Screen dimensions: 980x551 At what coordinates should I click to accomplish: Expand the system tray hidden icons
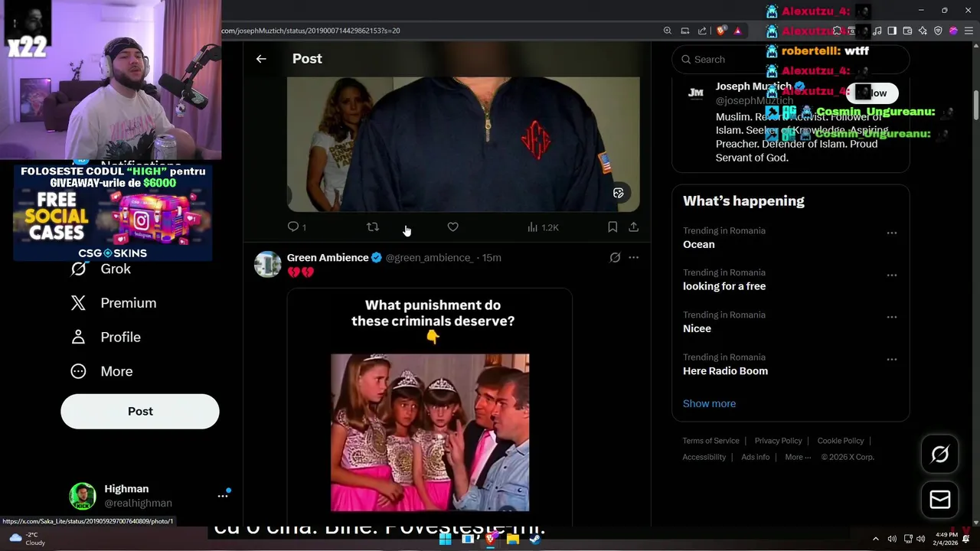(x=876, y=539)
